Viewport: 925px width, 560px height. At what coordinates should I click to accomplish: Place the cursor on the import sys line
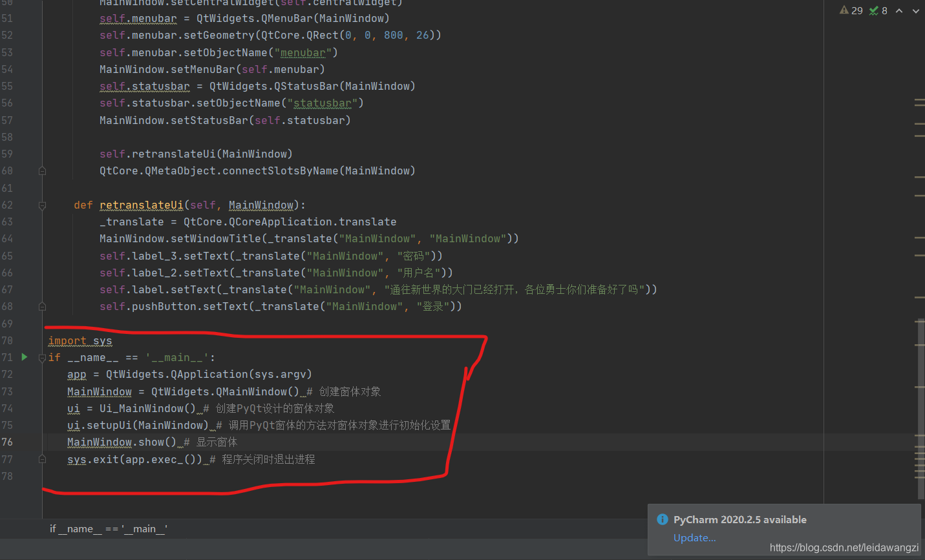pos(80,340)
